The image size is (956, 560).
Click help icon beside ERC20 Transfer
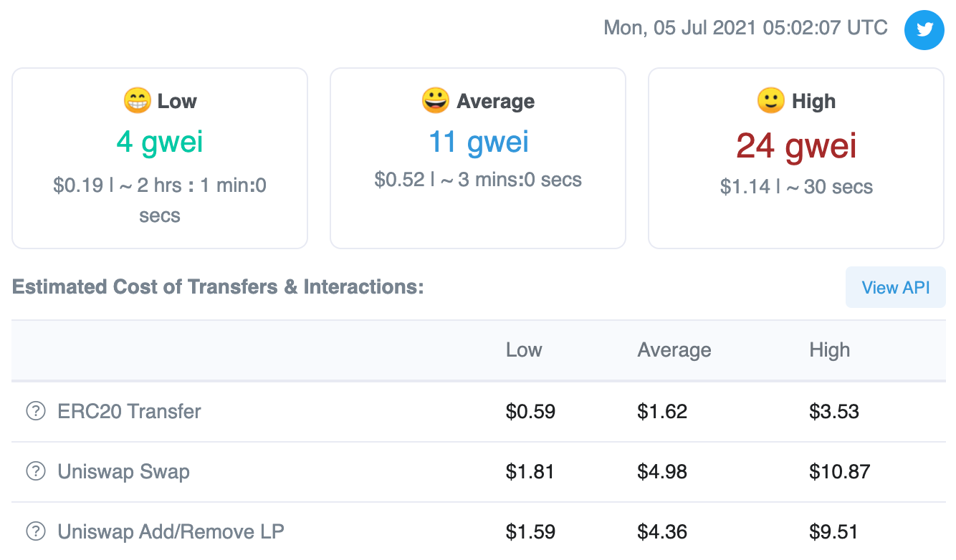(36, 412)
